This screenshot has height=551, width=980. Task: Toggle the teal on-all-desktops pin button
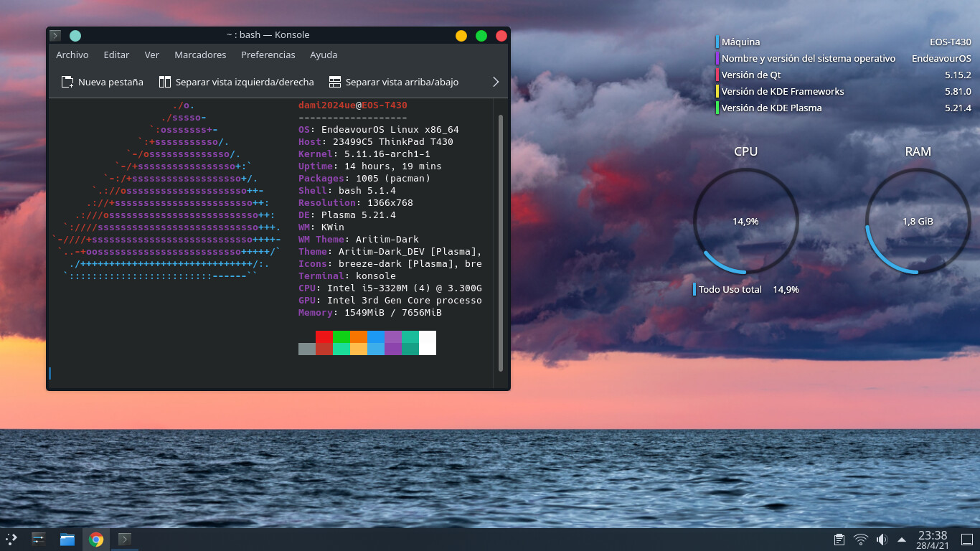click(x=75, y=35)
